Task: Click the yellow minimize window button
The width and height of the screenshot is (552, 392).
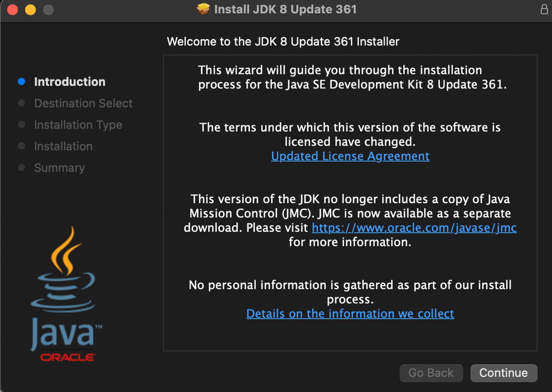Action: click(30, 9)
